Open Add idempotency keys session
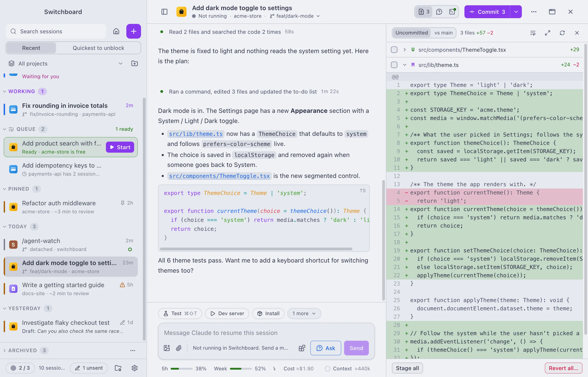The height and width of the screenshot is (377, 588). (71, 169)
